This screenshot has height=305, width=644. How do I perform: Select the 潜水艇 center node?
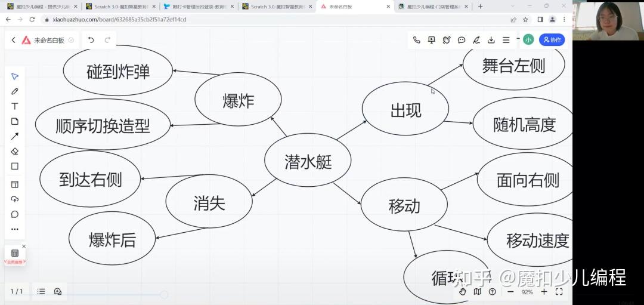(x=308, y=161)
